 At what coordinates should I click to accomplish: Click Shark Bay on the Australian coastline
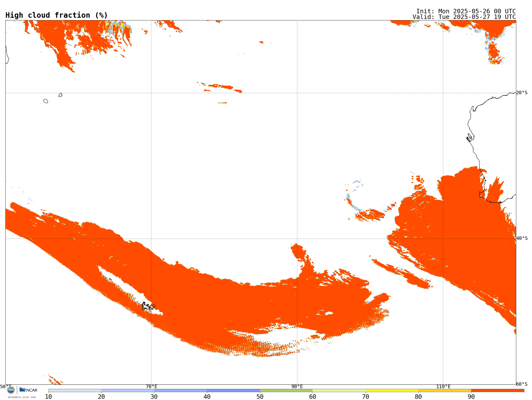(470, 137)
